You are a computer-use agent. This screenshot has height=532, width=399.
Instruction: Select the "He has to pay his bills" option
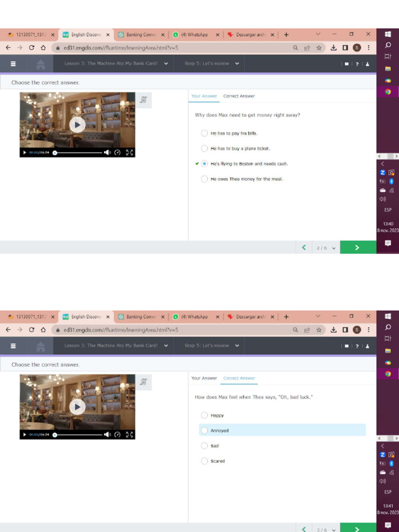point(204,133)
